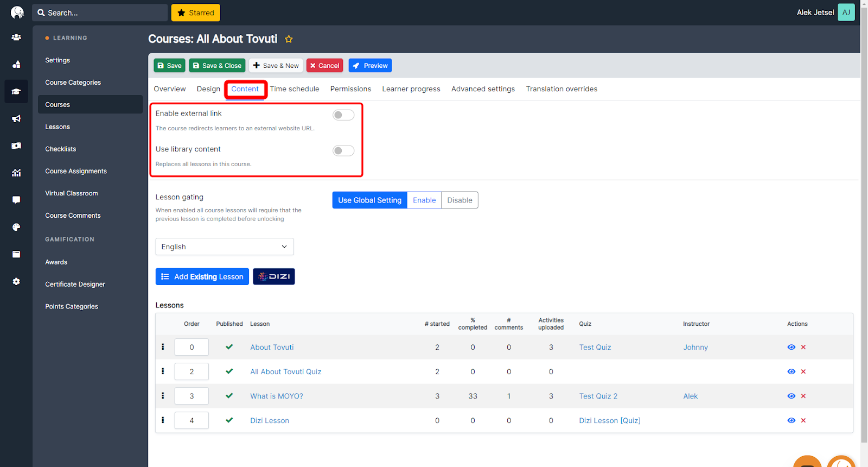The width and height of the screenshot is (868, 467).
Task: Click the yellow Starred button
Action: coord(196,12)
